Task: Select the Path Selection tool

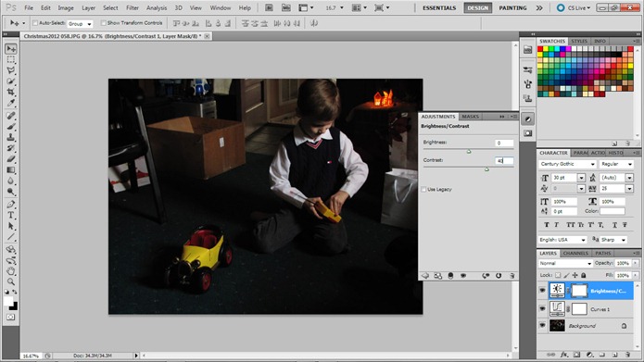Action: (11, 226)
